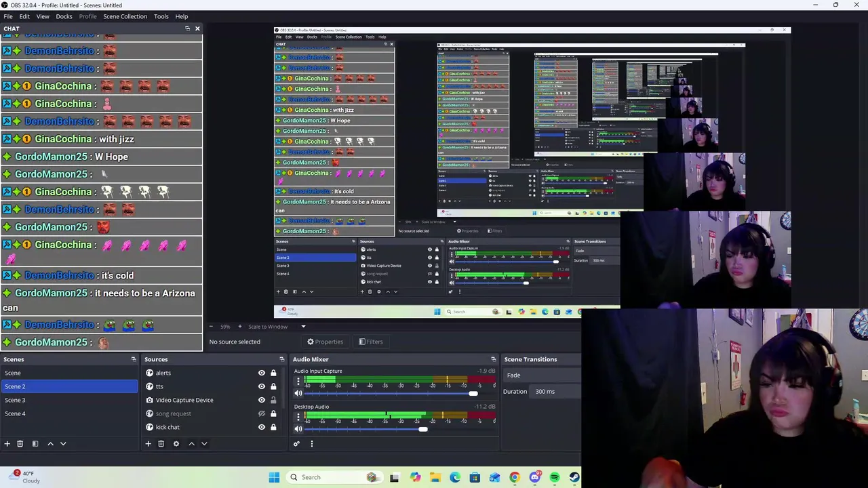The height and width of the screenshot is (488, 868).
Task: Toggle visibility of alerts source
Action: coord(262,373)
